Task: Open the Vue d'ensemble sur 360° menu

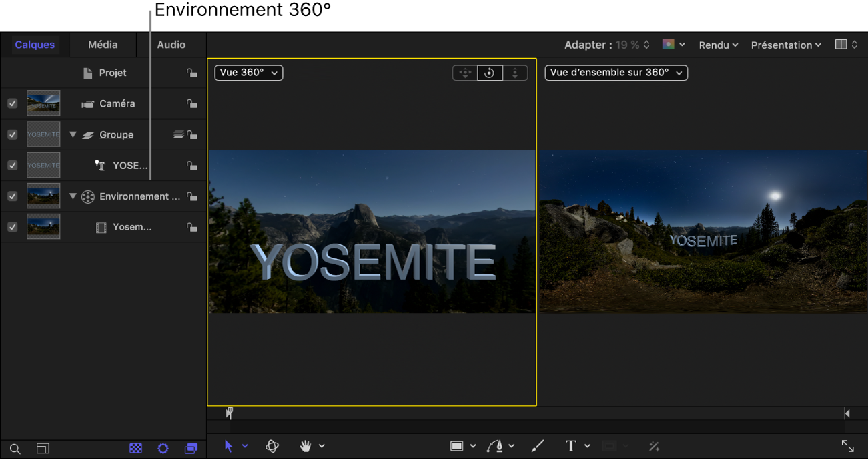Action: pos(615,73)
